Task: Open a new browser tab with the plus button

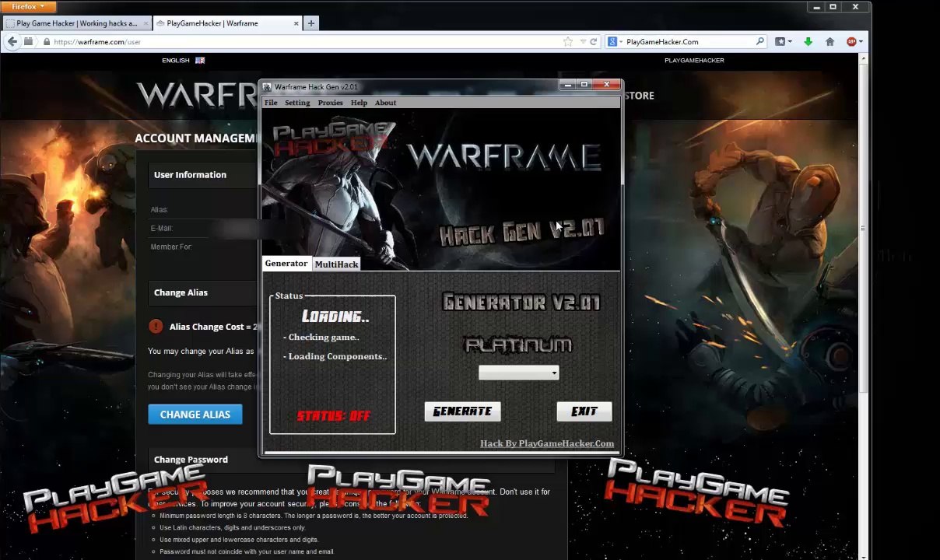Action: tap(311, 23)
